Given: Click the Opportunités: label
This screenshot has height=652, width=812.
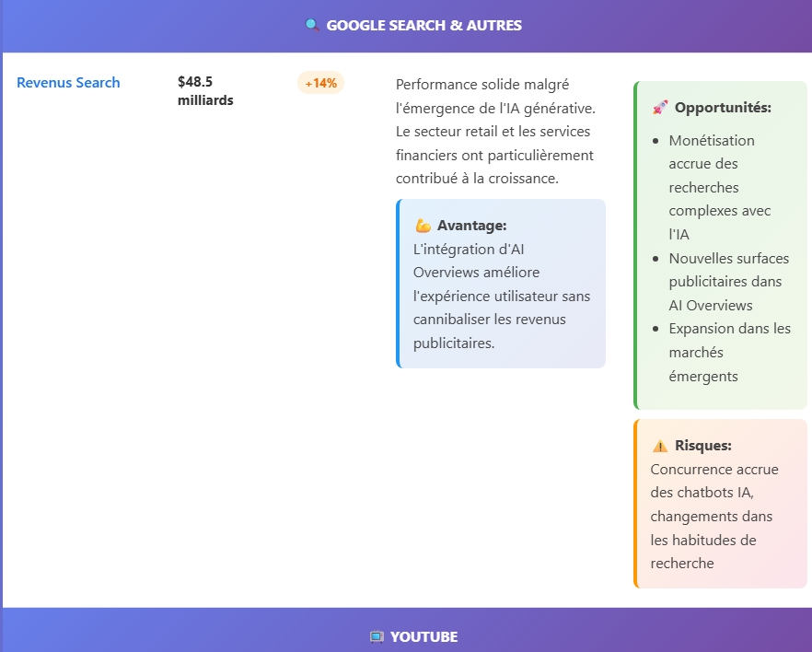Looking at the screenshot, I should (x=723, y=107).
